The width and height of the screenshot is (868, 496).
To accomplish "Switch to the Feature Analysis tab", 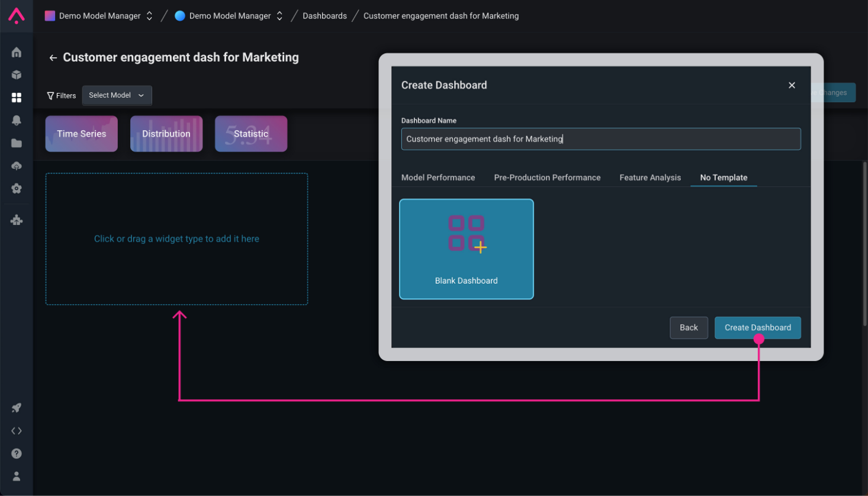I will click(x=650, y=178).
